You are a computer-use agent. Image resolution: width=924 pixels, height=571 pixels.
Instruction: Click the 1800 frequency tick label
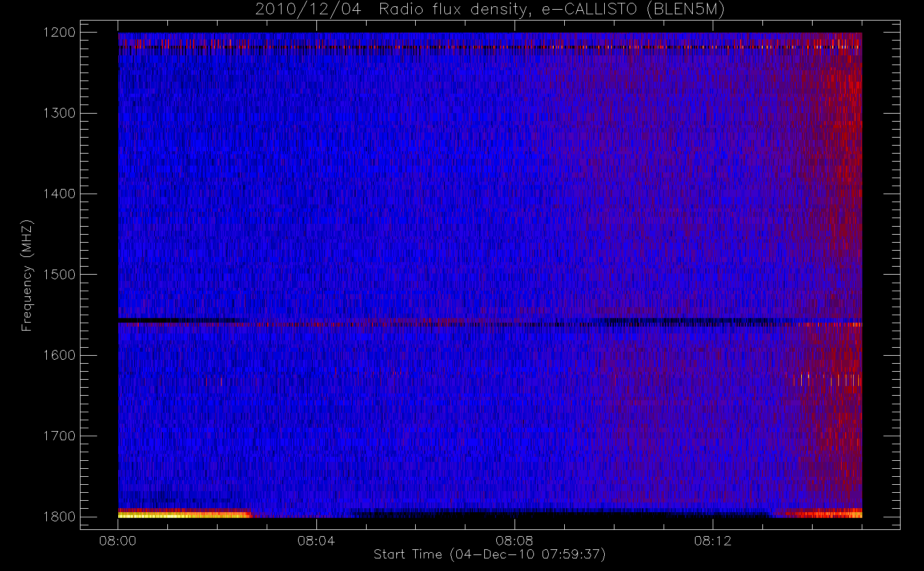pyautogui.click(x=59, y=517)
